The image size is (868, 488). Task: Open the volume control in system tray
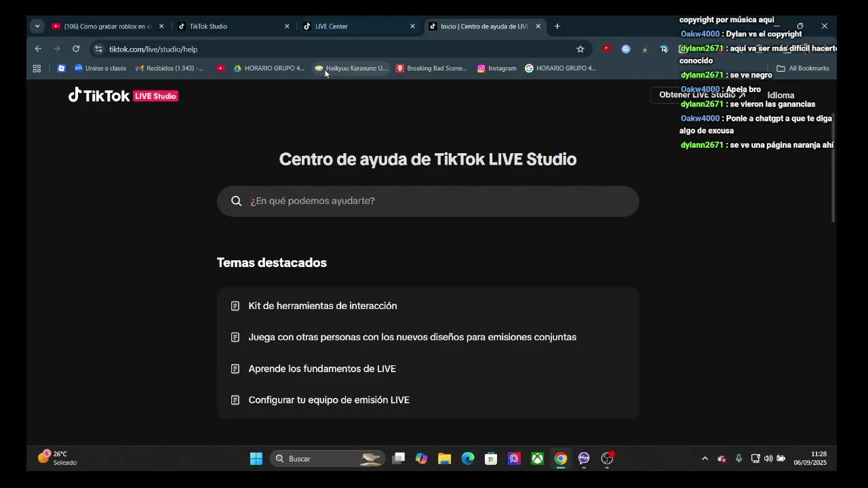768,459
